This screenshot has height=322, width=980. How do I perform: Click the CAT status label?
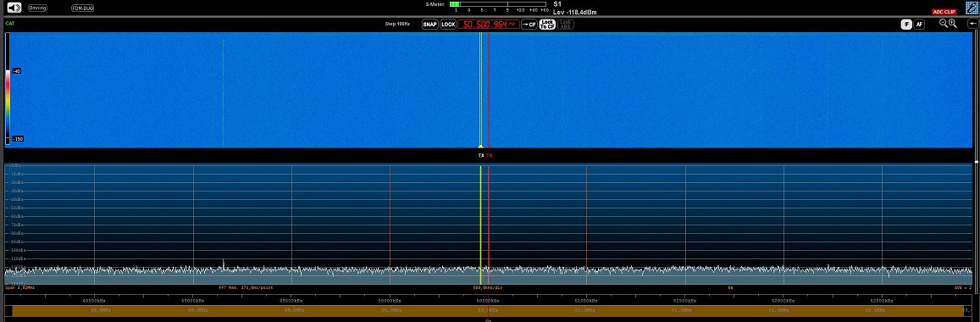[x=10, y=23]
